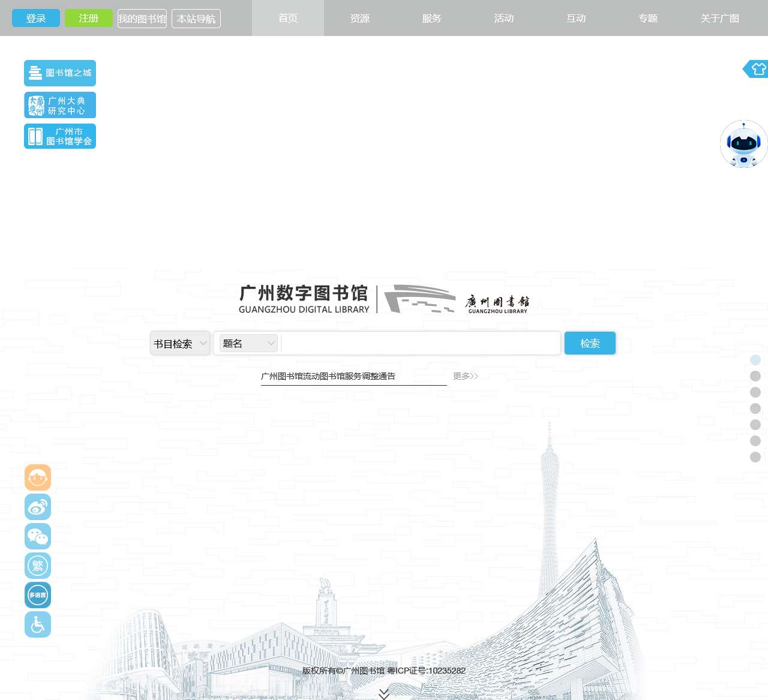Open the 专题 menu
Viewport: 768px width, 700px height.
pyautogui.click(x=648, y=18)
